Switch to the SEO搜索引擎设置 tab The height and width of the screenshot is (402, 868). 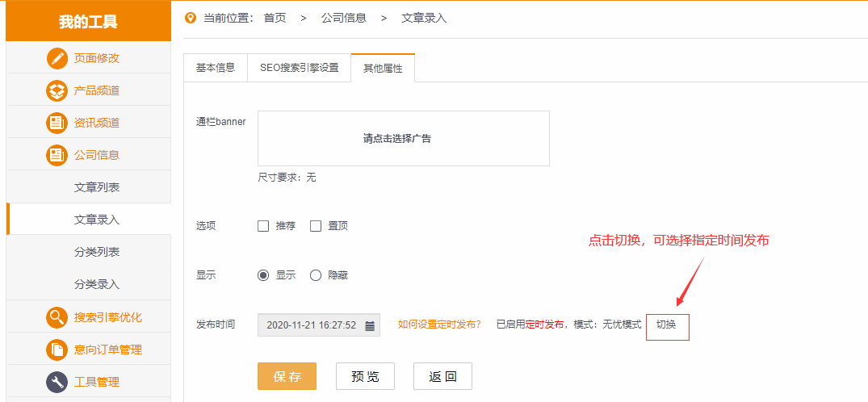coord(299,68)
